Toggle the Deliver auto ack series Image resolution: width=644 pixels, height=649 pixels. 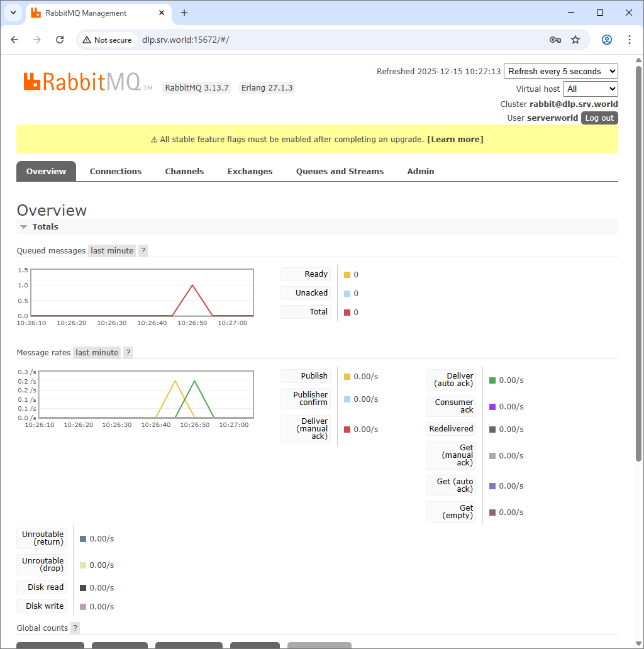451,380
